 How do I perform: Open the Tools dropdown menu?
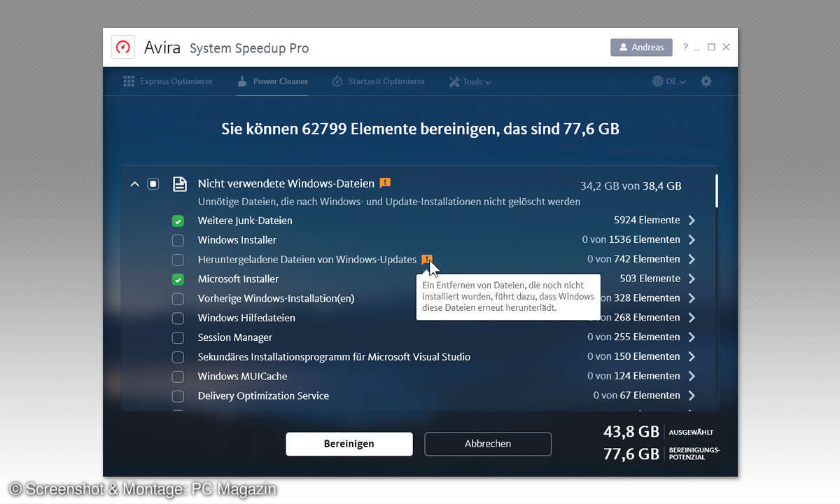pos(470,82)
